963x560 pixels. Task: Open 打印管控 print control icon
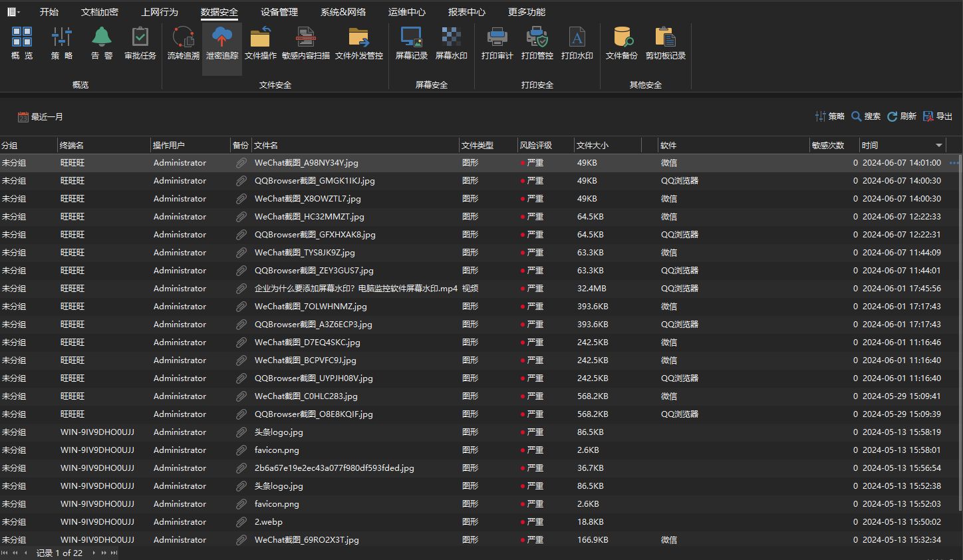[537, 43]
